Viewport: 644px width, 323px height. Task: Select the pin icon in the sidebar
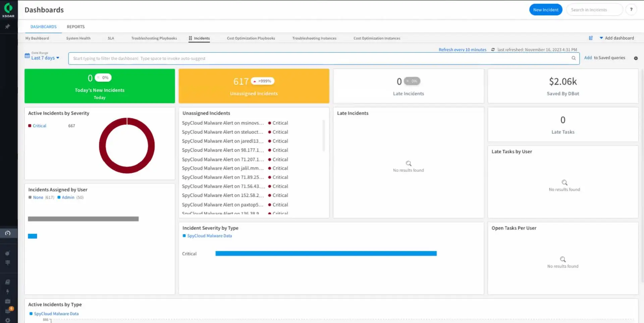pos(7,26)
